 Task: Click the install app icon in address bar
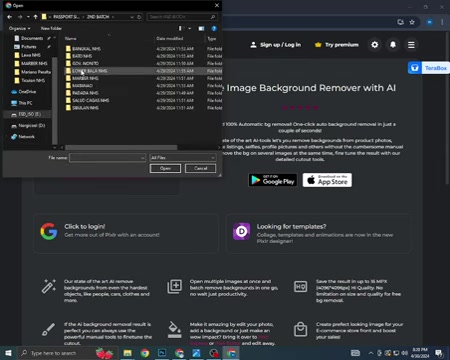coord(400,22)
